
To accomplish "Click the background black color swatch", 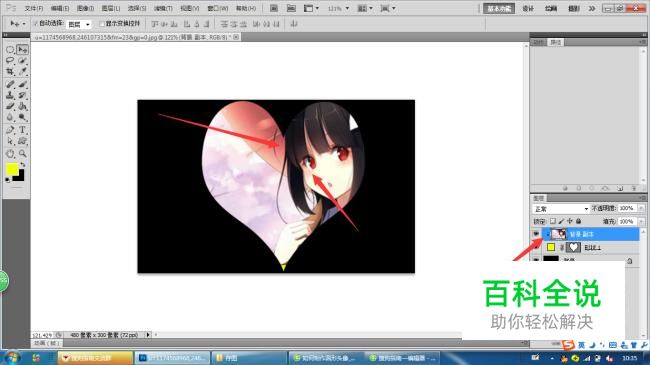I will click(x=19, y=176).
